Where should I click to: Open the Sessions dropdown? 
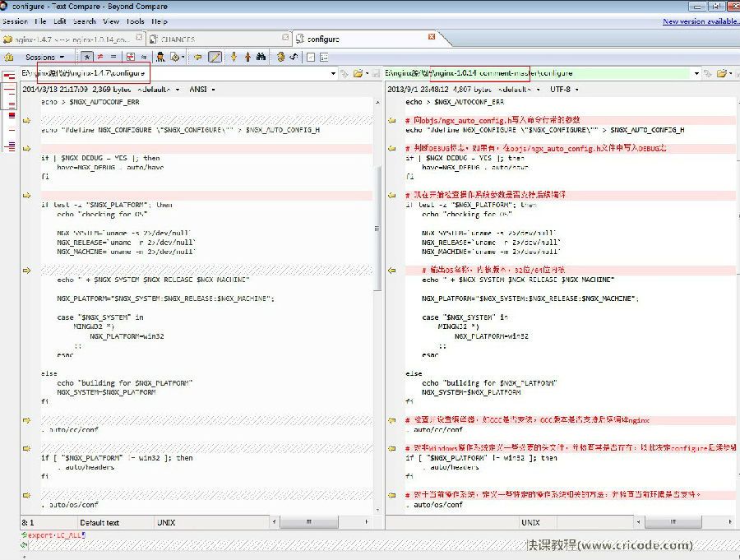(44, 57)
